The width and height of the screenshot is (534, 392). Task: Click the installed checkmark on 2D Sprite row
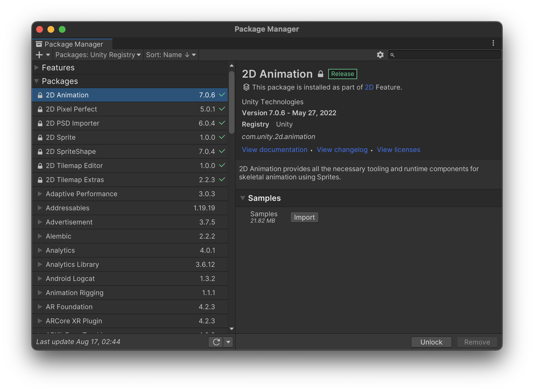pyautogui.click(x=222, y=137)
